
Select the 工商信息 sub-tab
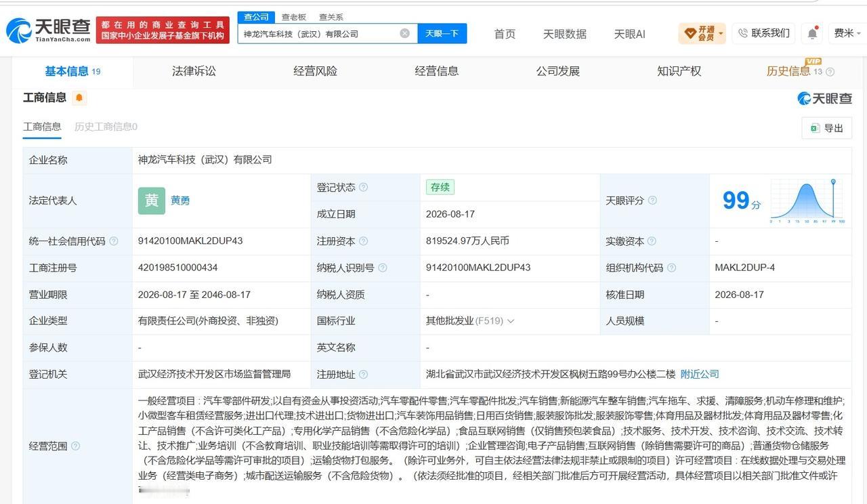point(42,127)
